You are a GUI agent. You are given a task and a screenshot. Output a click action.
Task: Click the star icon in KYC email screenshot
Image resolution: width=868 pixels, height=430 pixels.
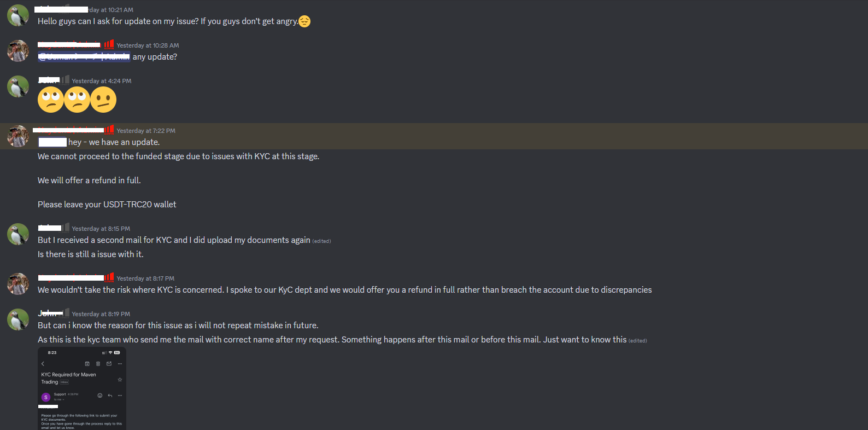click(x=120, y=380)
